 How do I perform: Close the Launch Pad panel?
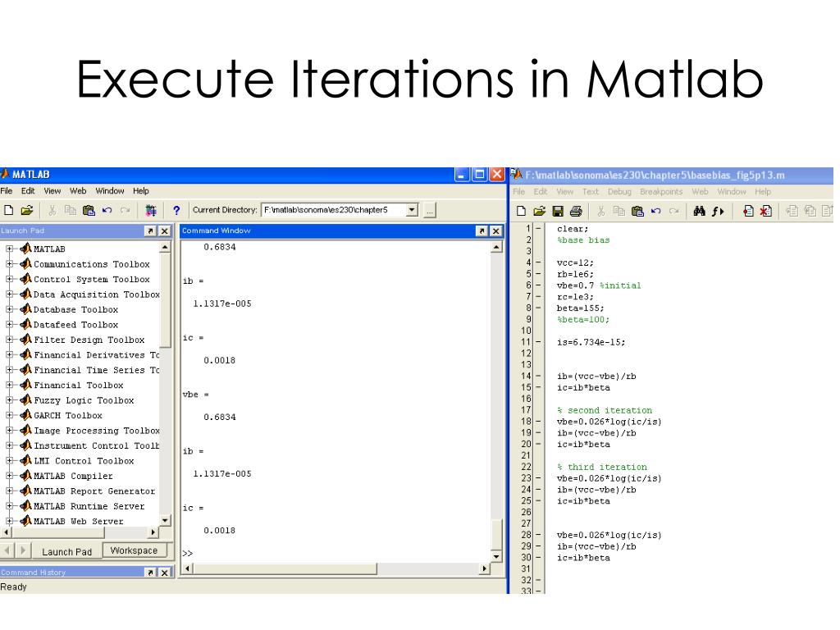click(x=164, y=231)
